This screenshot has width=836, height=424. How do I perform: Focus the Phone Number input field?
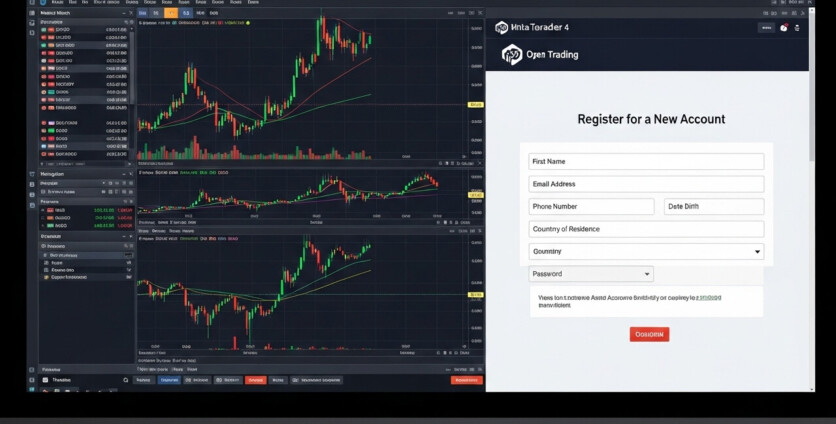point(591,206)
